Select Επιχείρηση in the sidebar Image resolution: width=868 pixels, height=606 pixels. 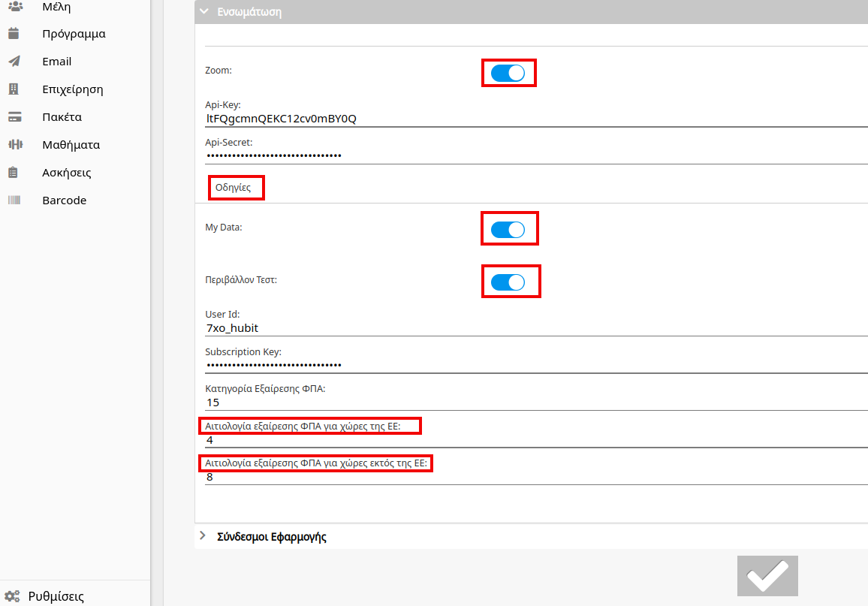point(73,89)
